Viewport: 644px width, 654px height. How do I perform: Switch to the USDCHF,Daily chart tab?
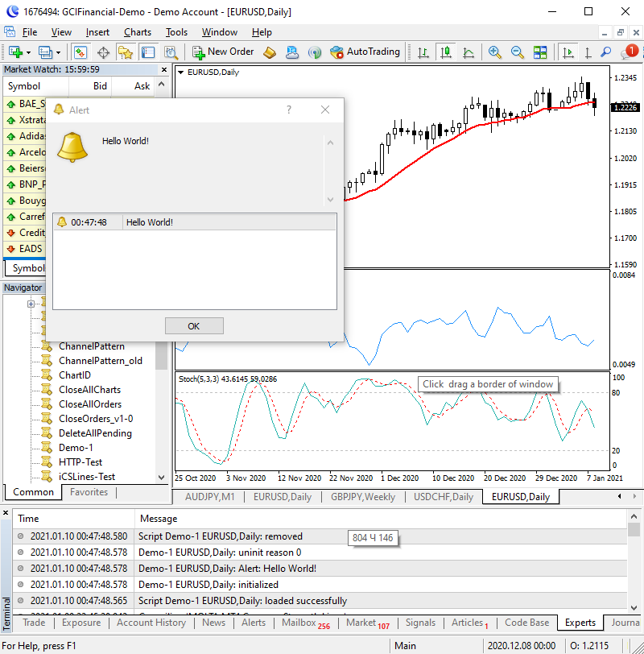coord(443,497)
